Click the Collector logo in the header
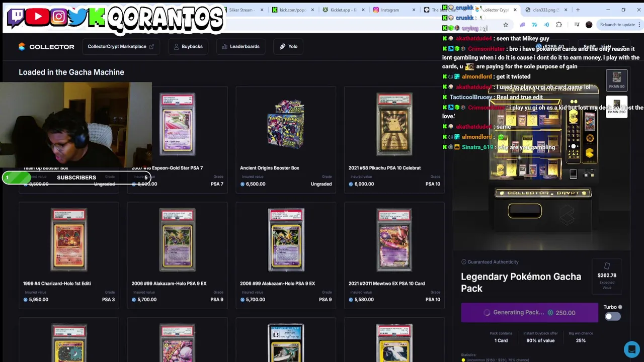644x362 pixels. pos(46,46)
